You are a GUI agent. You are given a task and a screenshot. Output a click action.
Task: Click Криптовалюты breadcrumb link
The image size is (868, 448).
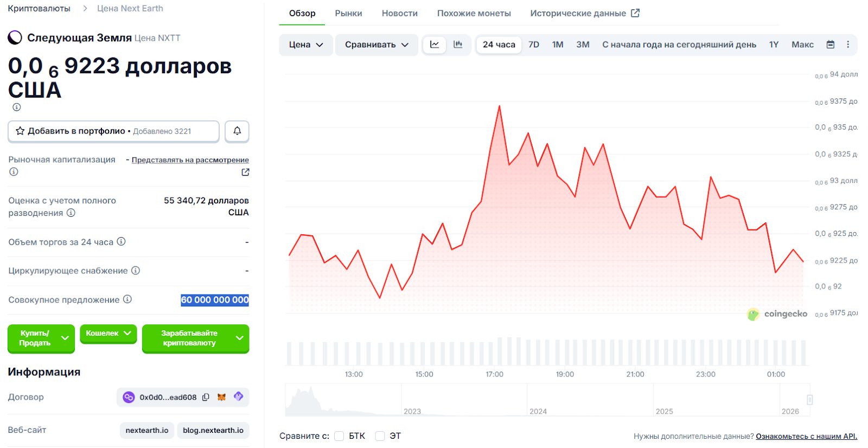(39, 8)
